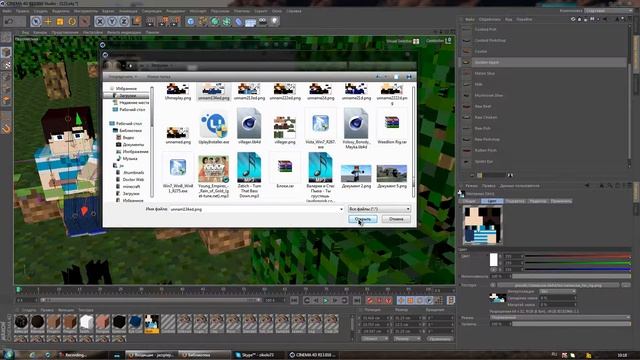Image resolution: width=640 pixels, height=360 pixels.
Task: Click the material preview thumbnail
Action: tap(482, 225)
